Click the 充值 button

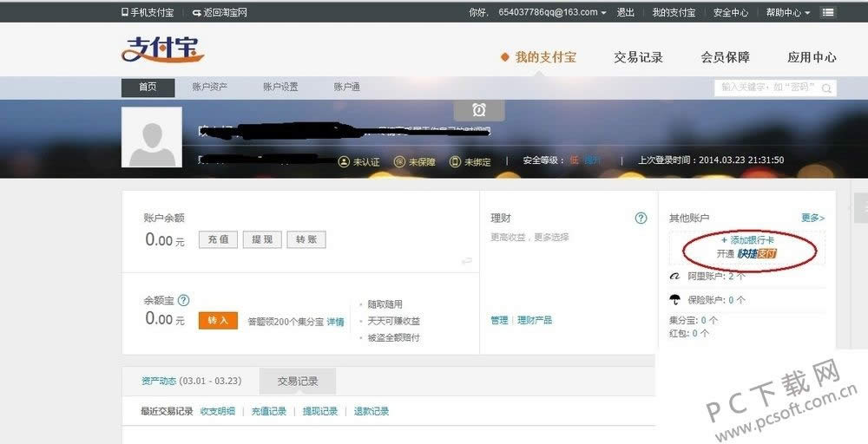coord(218,239)
